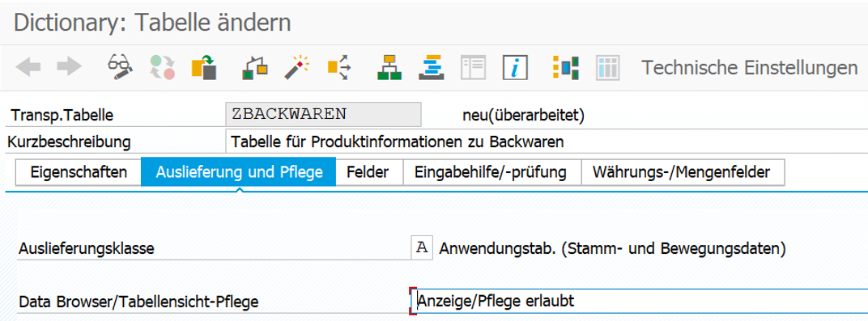Open the online documentation info icon
This screenshot has width=868, height=321.
pyautogui.click(x=515, y=67)
